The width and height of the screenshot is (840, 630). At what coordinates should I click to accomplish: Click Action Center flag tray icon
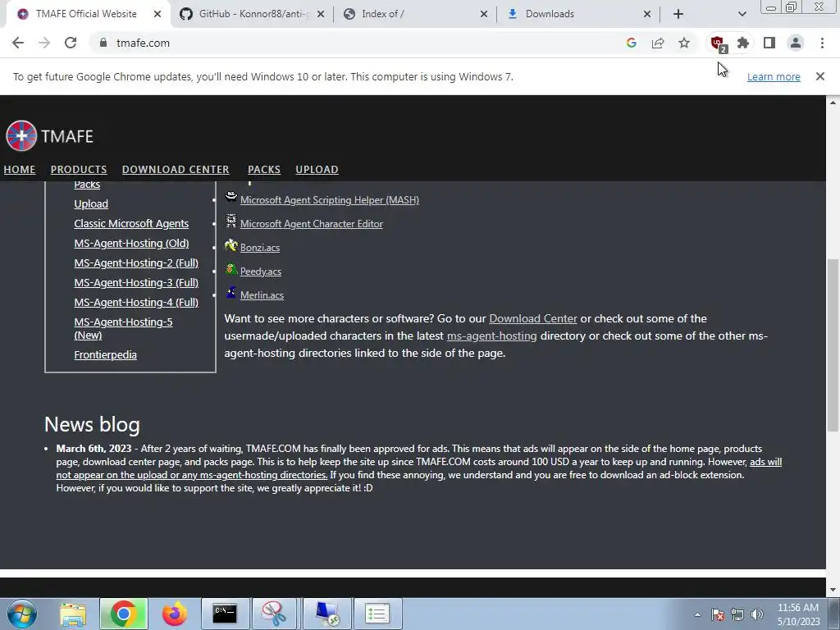pyautogui.click(x=718, y=614)
